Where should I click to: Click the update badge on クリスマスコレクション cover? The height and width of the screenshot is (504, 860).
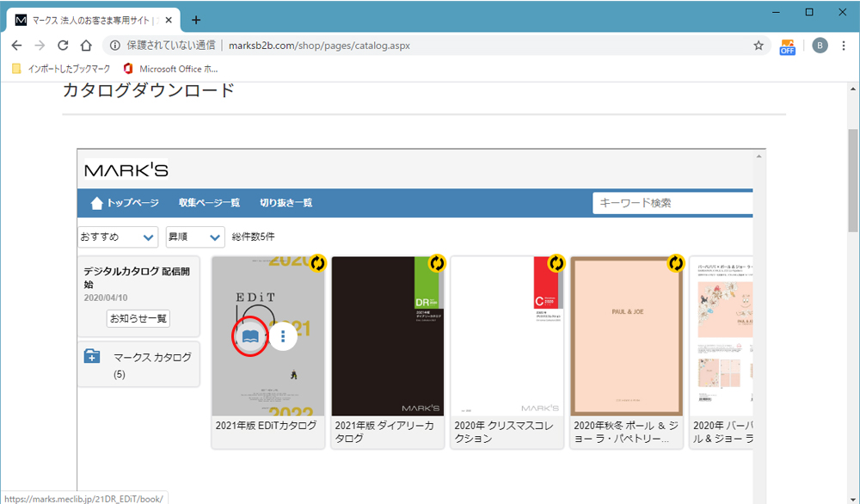point(556,263)
